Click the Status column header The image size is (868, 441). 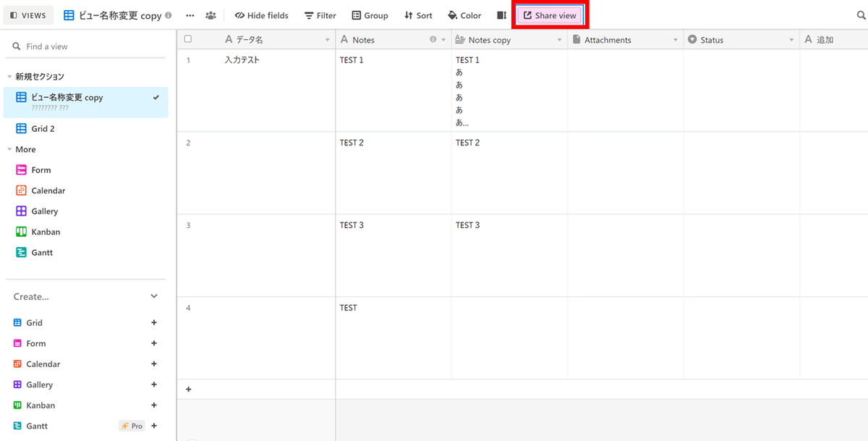tap(741, 40)
